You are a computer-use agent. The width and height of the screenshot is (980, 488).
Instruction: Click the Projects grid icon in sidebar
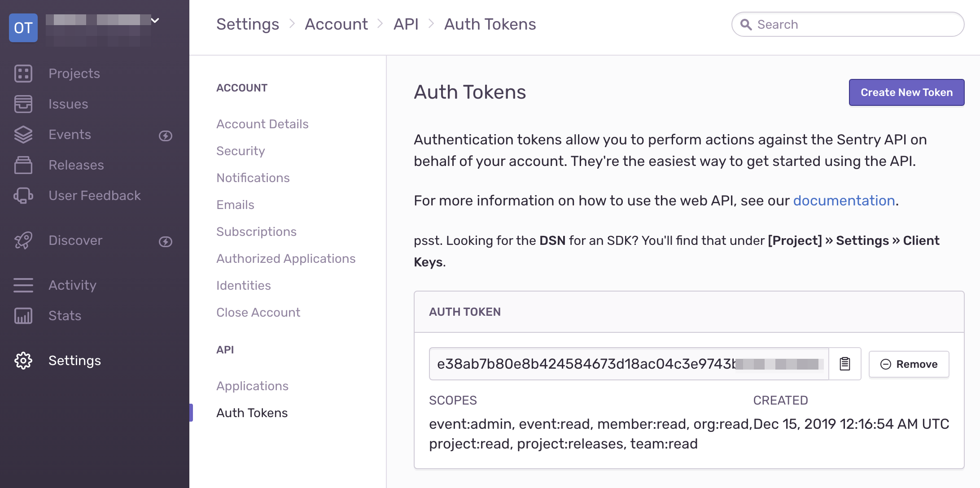tap(23, 74)
